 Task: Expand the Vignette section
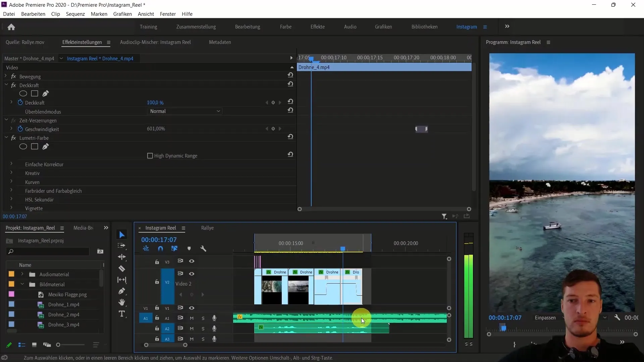click(11, 208)
